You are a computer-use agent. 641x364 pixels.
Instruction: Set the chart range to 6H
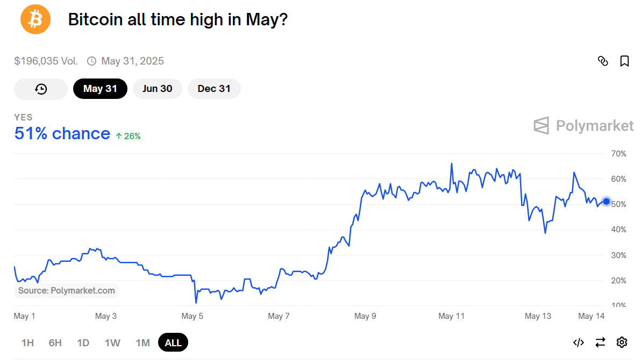tap(55, 342)
